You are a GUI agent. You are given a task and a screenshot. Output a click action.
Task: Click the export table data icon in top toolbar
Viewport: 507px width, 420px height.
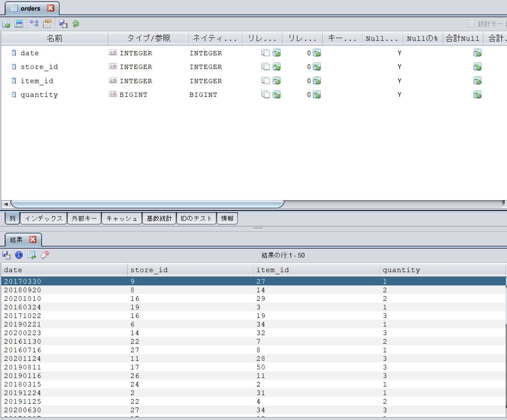click(x=6, y=24)
